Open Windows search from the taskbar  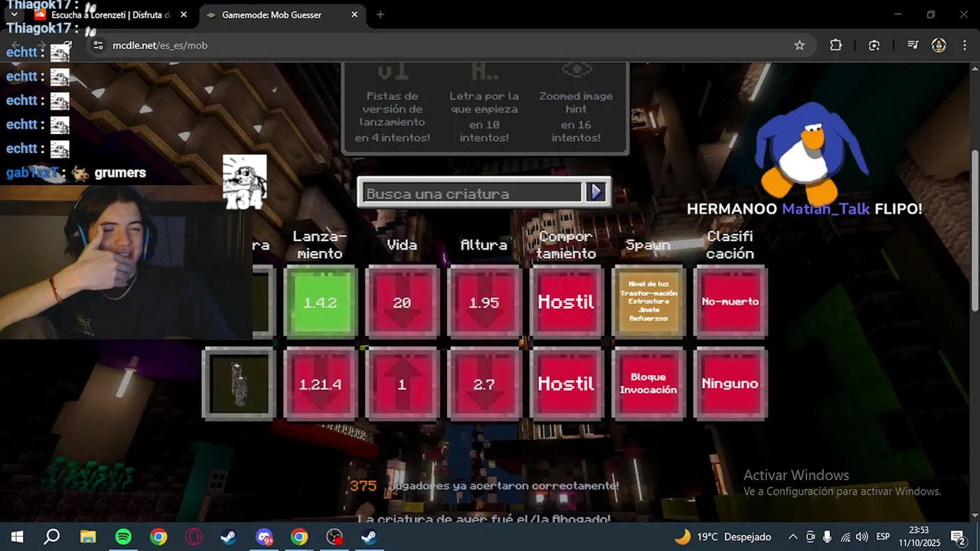coord(51,536)
